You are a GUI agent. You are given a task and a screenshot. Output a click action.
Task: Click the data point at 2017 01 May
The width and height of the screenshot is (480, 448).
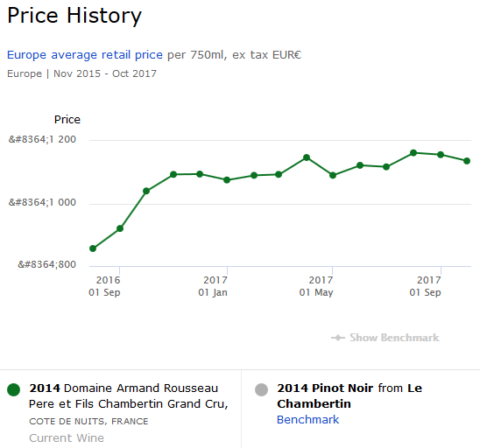(333, 175)
